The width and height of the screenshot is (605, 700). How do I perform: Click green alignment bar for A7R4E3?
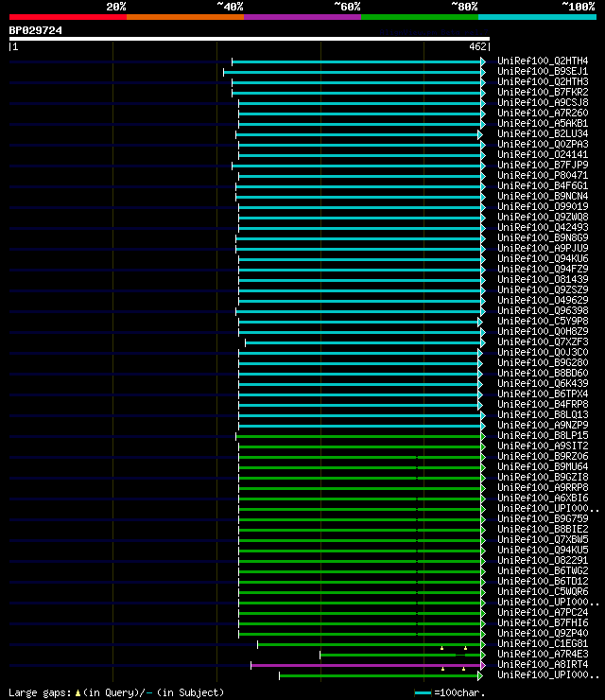click(402, 656)
